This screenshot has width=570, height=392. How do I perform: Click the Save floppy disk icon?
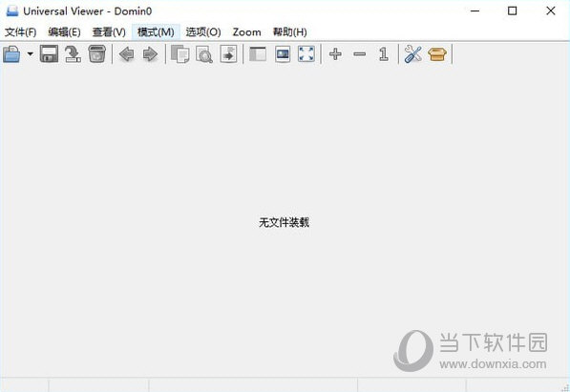[49, 54]
